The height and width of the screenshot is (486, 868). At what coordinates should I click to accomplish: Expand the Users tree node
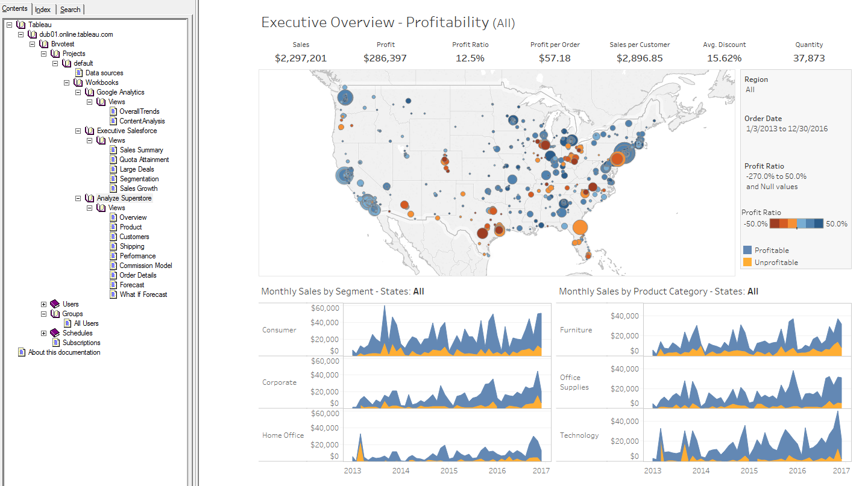(43, 304)
